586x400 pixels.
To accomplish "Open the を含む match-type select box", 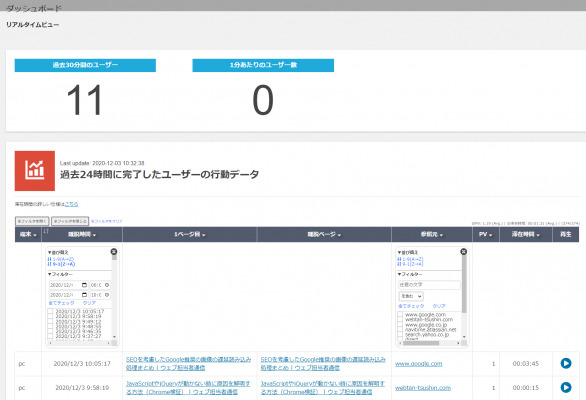I will click(411, 296).
